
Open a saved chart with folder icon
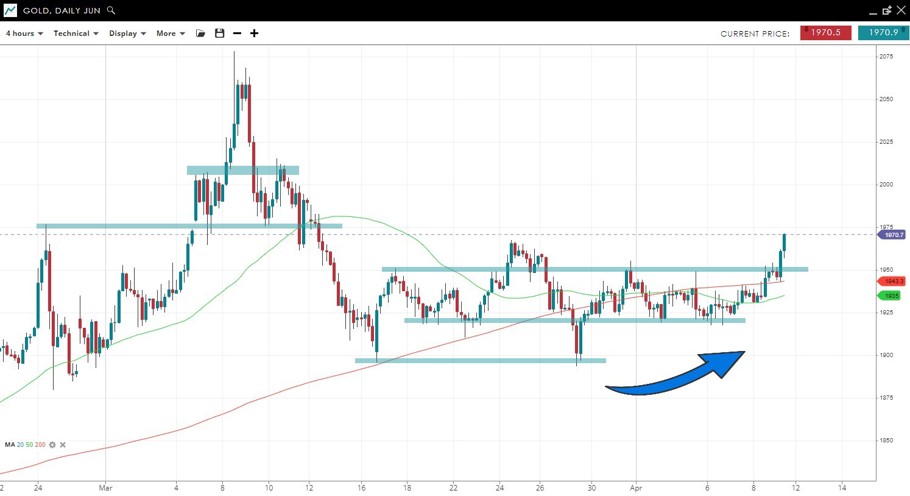[x=200, y=33]
